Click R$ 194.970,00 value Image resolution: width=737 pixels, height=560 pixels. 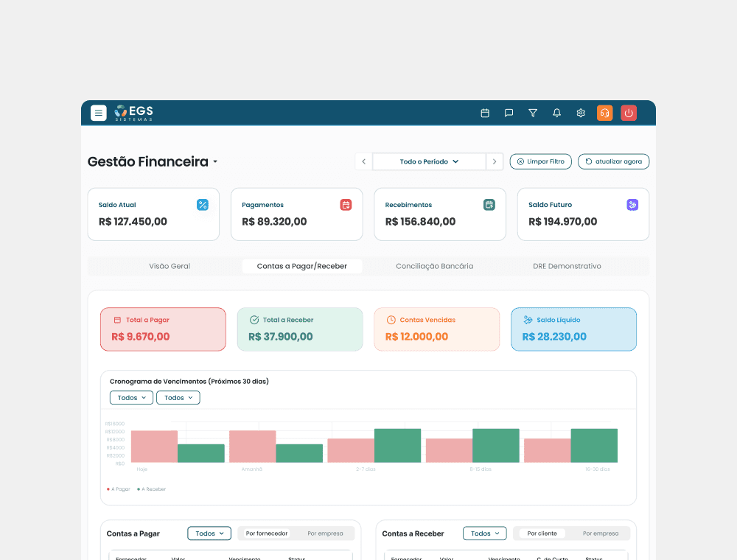click(x=562, y=222)
